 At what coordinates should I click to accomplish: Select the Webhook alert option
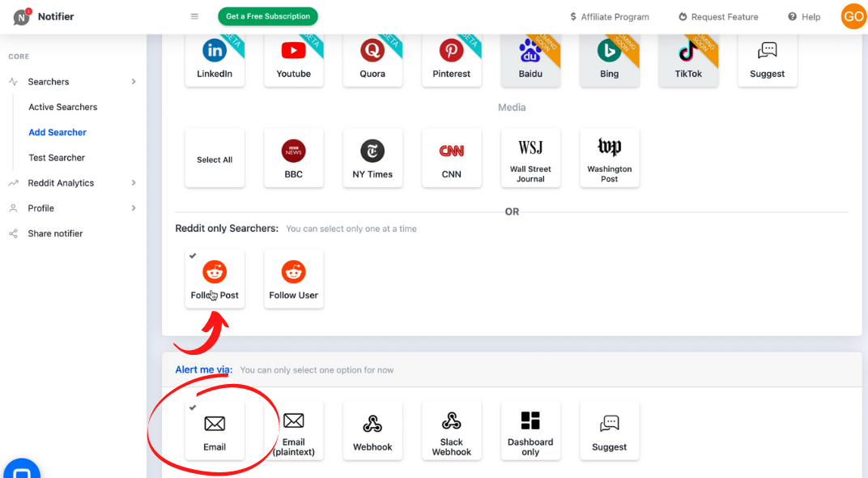click(372, 430)
